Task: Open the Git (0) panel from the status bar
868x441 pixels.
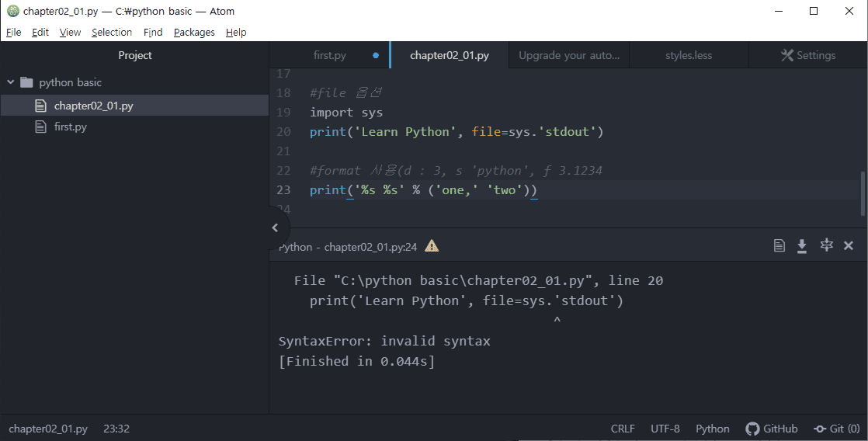Action: 836,429
